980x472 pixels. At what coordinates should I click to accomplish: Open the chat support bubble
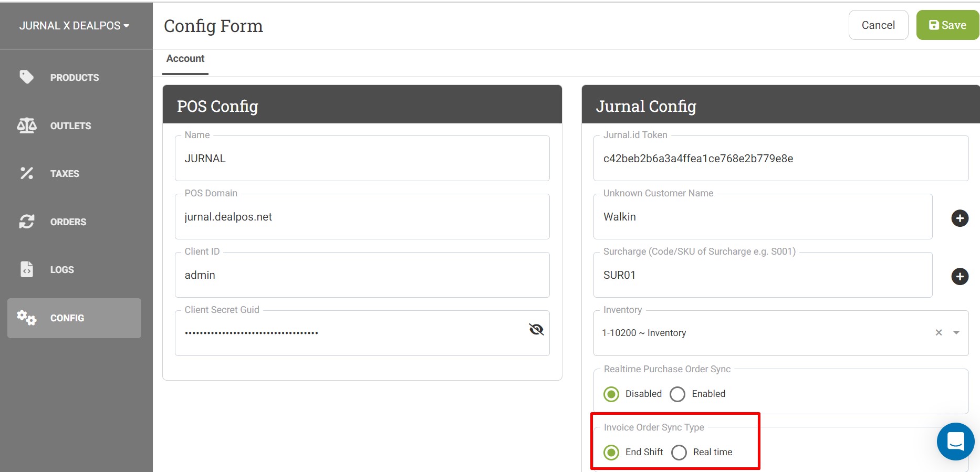[x=955, y=442]
